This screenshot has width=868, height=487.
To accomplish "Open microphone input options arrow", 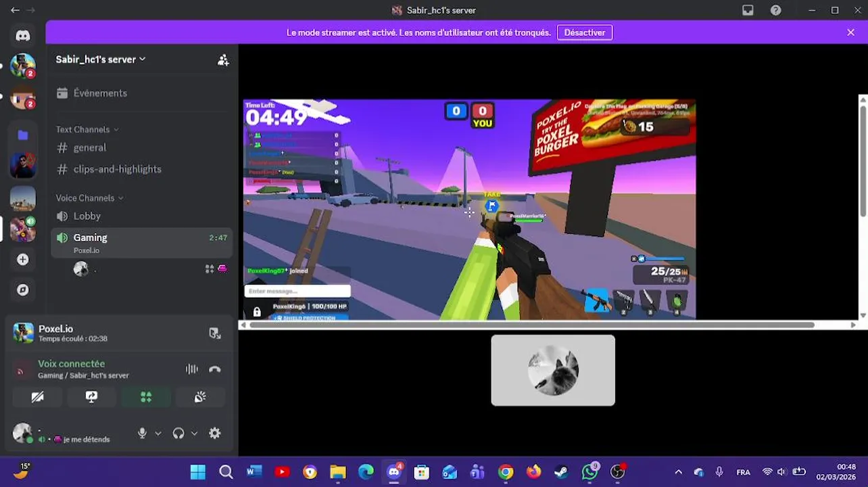I will tap(158, 434).
